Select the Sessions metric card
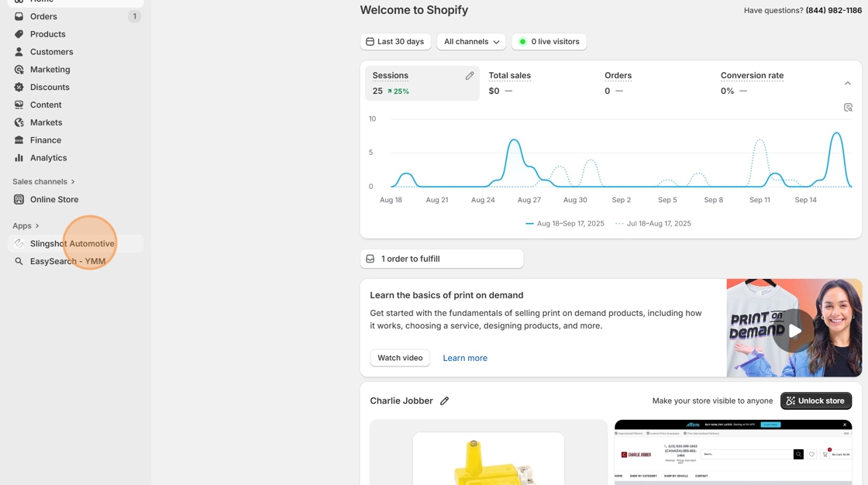The image size is (868, 485). [x=422, y=83]
